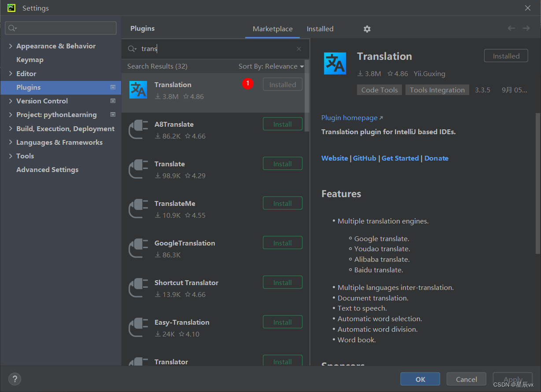Switch to the Marketplace tab
This screenshot has width=541, height=392.
pos(272,29)
